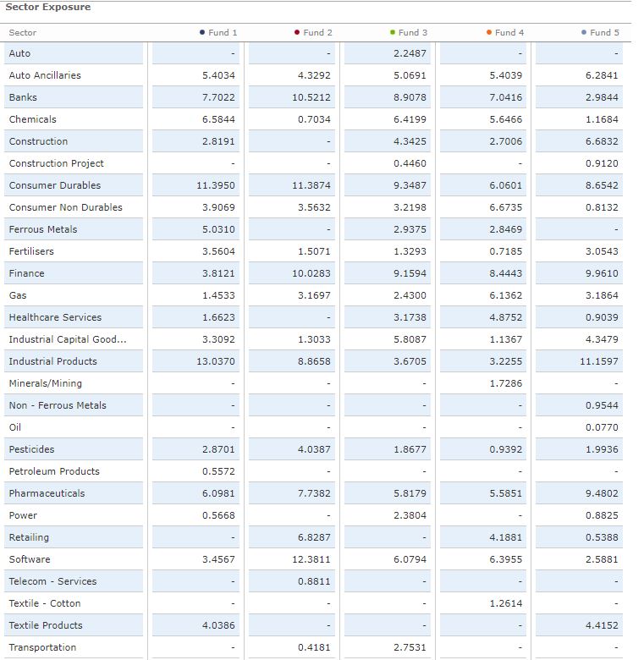The height and width of the screenshot is (660, 644).
Task: Click the truncated Industrial Capital Good... label
Action: [67, 339]
